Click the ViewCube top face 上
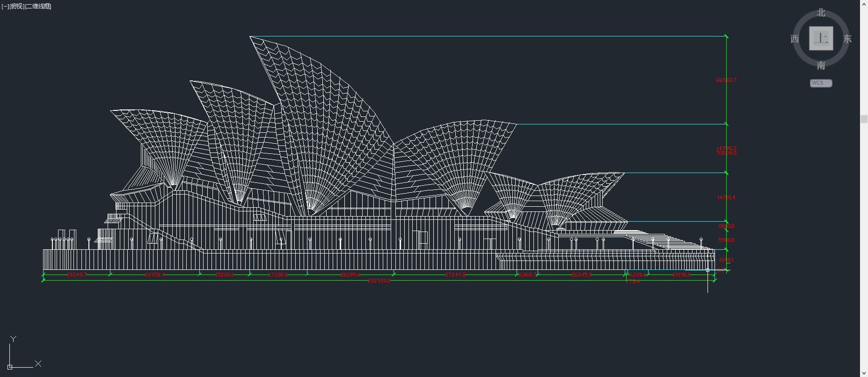Image resolution: width=868 pixels, height=377 pixels. click(821, 38)
